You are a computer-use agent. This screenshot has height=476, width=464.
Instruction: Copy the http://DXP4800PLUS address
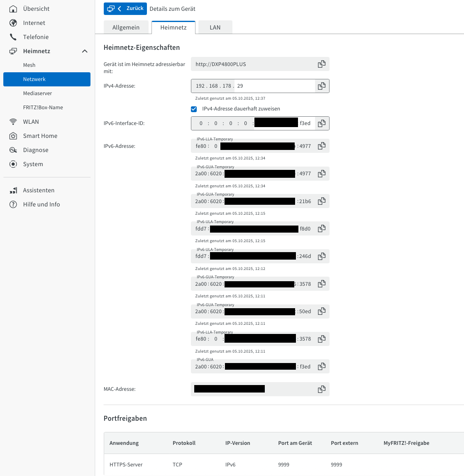click(x=322, y=64)
